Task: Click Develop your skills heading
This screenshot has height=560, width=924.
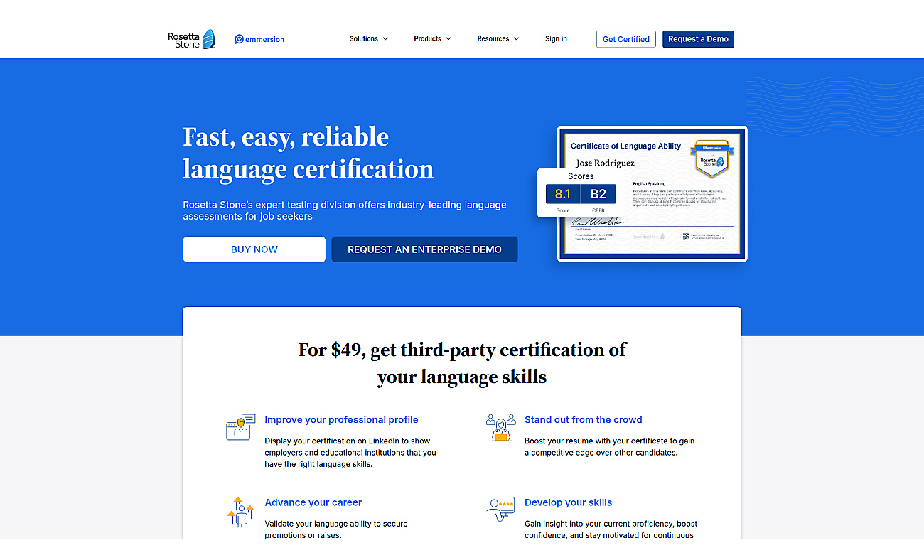Action: click(x=568, y=502)
